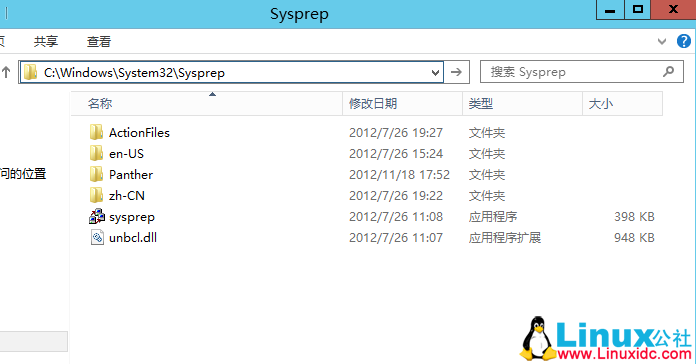696x364 pixels.
Task: Open the 共享 ribbon tab
Action: [46, 41]
